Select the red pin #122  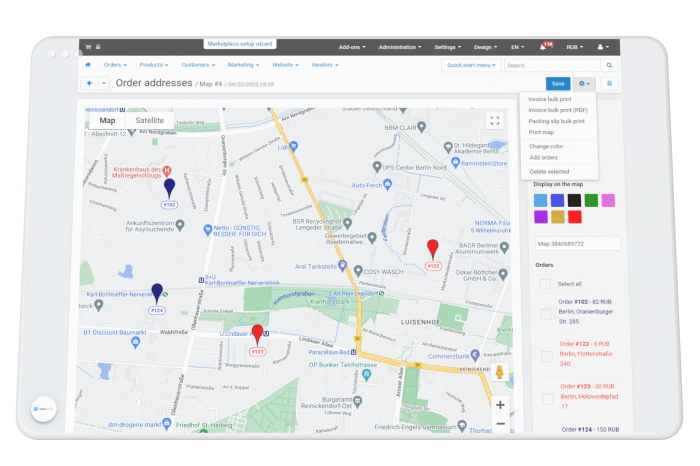pyautogui.click(x=433, y=249)
